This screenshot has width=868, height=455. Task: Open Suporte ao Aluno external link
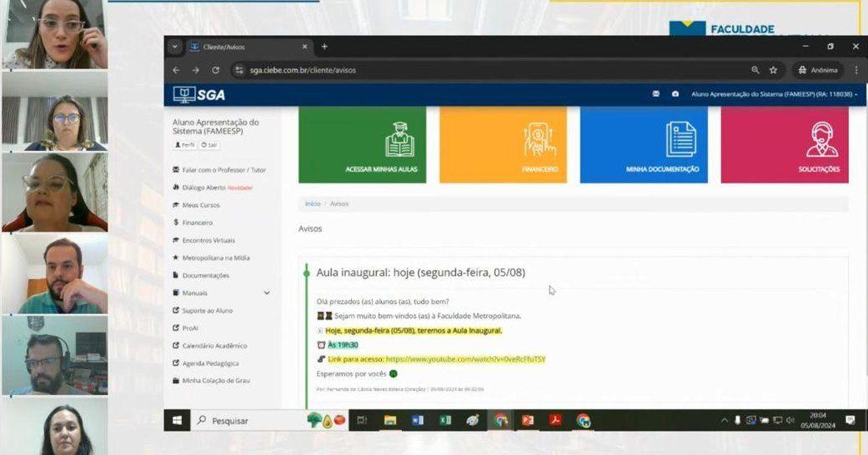point(203,311)
